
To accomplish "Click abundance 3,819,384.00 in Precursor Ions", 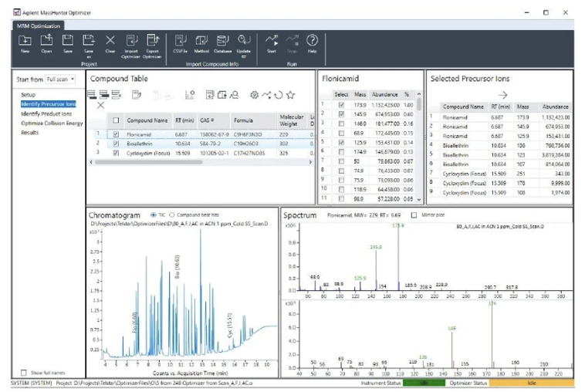I will click(555, 155).
